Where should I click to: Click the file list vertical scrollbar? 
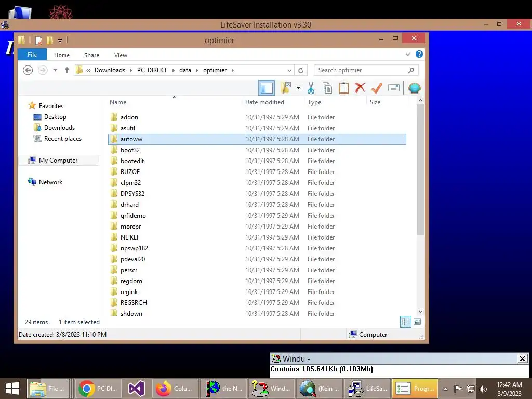pyautogui.click(x=420, y=170)
